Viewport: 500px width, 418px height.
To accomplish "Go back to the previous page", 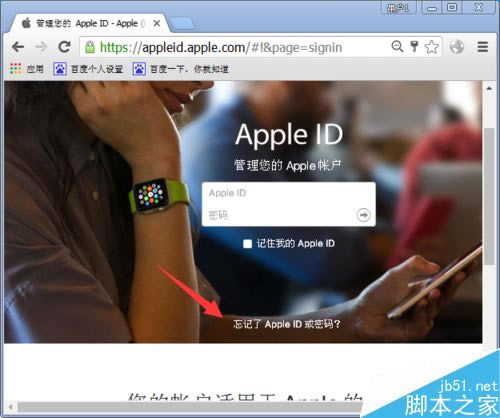I will tap(18, 47).
